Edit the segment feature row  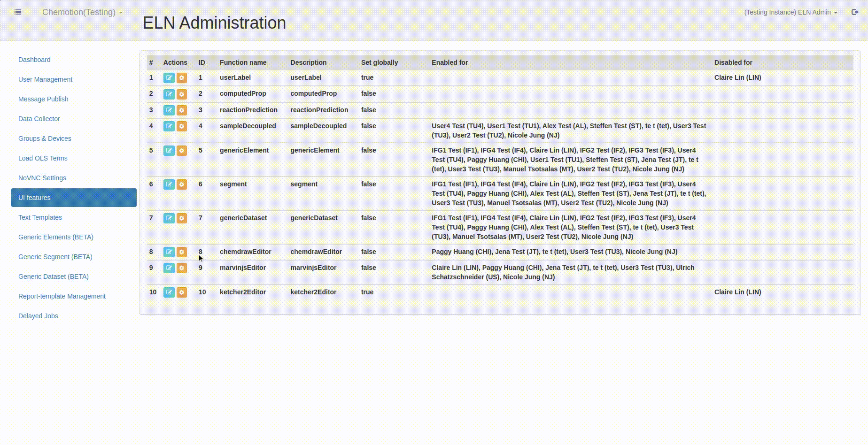[x=169, y=184]
